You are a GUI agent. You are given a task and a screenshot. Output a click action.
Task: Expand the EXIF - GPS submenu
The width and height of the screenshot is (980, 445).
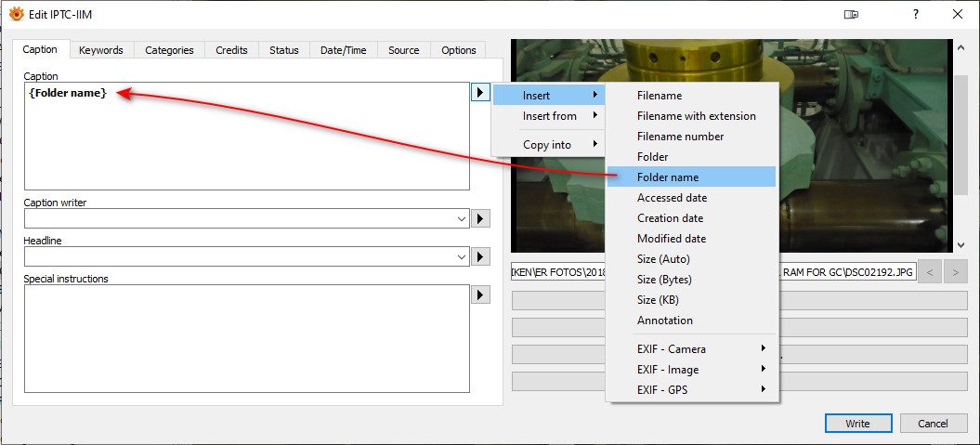(692, 389)
